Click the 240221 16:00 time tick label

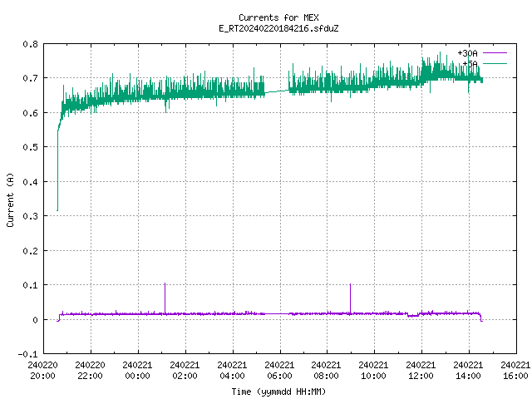pyautogui.click(x=515, y=371)
